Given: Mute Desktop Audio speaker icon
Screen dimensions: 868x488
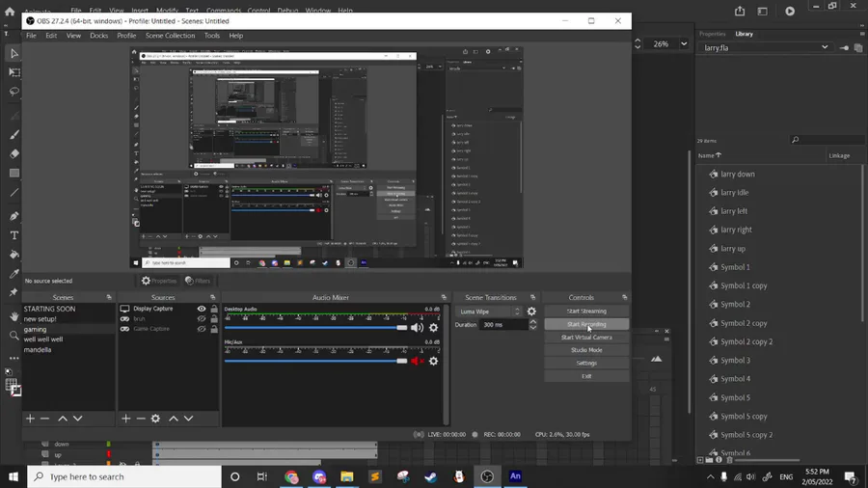Looking at the screenshot, I should coord(417,328).
